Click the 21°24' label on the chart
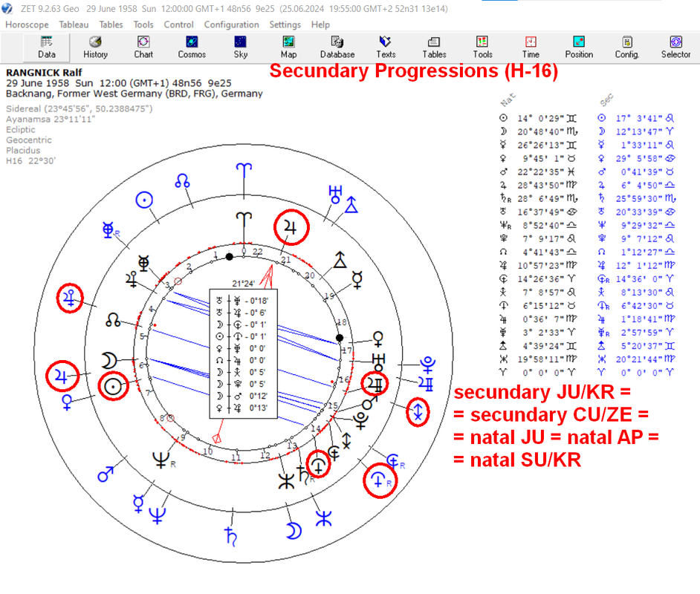 [243, 284]
